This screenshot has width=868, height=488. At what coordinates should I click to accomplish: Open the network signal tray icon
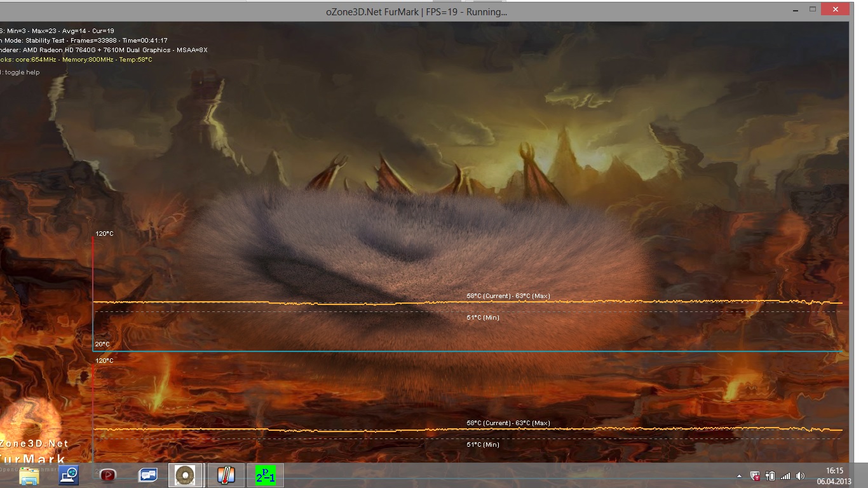coord(785,476)
